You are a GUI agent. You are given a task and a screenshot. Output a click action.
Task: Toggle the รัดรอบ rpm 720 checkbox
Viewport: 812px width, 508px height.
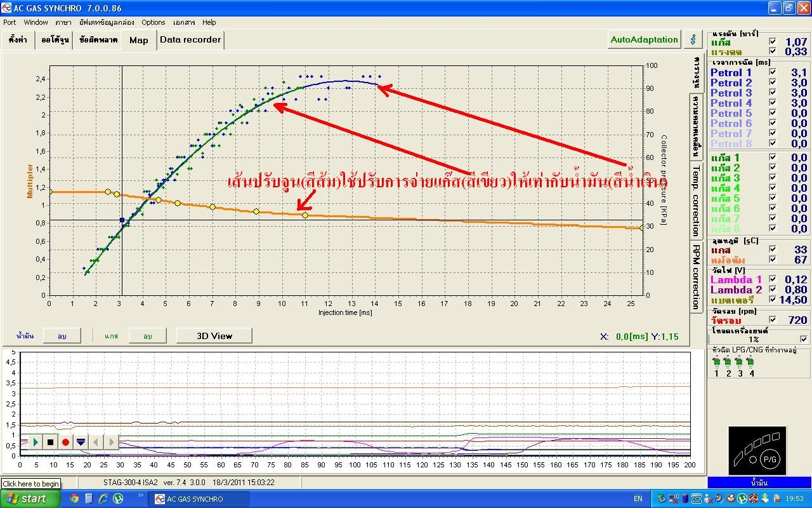[772, 320]
